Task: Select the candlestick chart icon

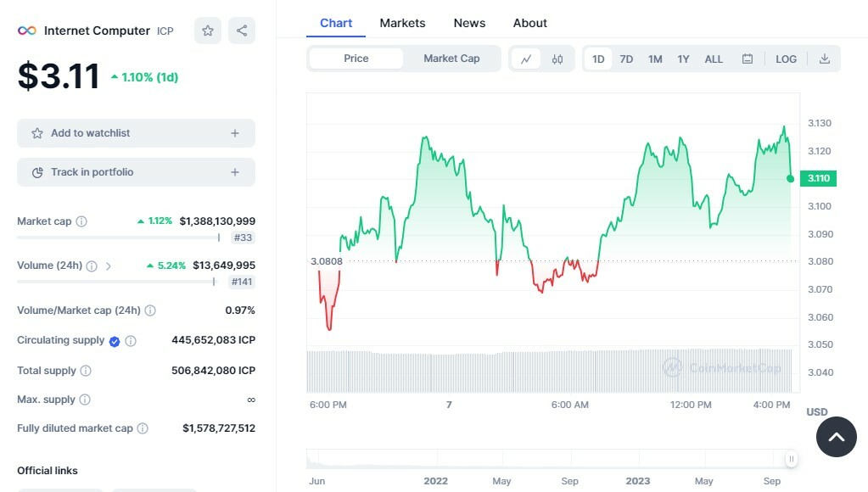Action: point(557,59)
